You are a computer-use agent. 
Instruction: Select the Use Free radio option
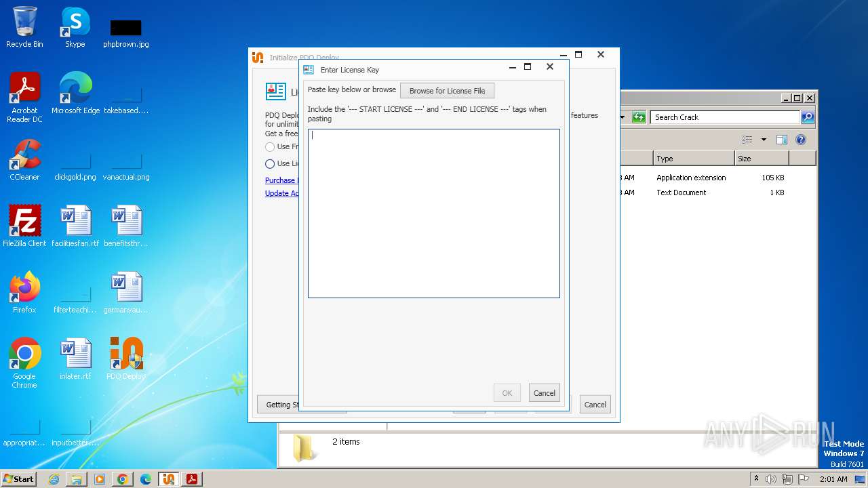click(271, 147)
